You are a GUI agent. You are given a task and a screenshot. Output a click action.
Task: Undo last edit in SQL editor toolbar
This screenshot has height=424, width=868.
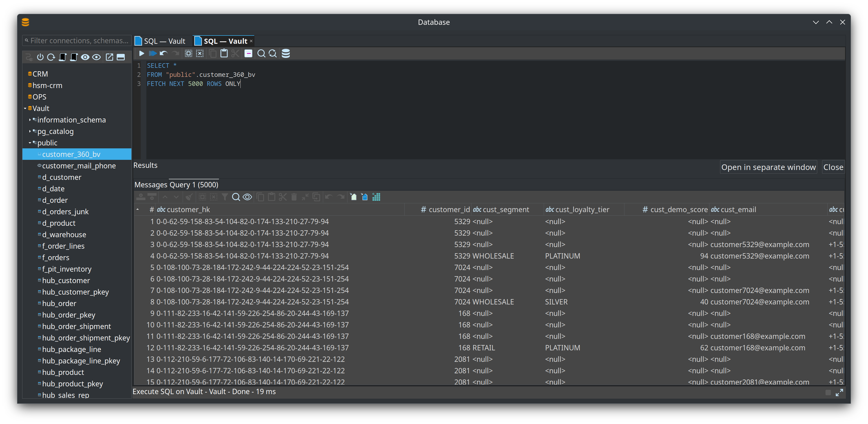[164, 53]
